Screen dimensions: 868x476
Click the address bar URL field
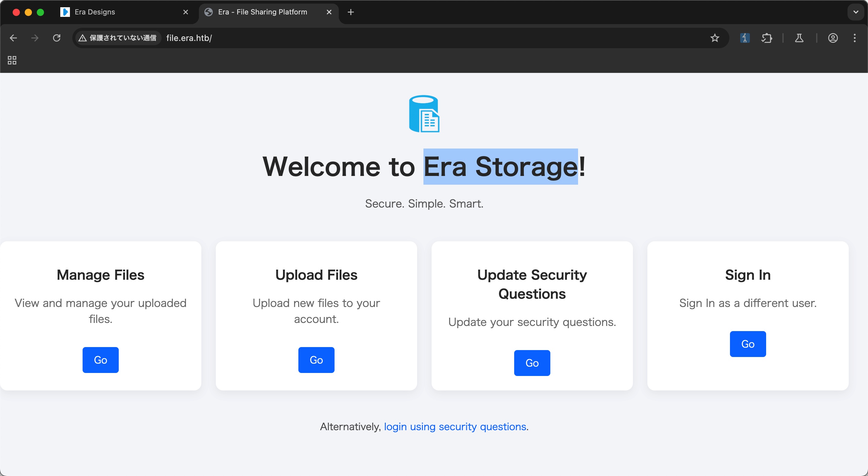pos(404,38)
